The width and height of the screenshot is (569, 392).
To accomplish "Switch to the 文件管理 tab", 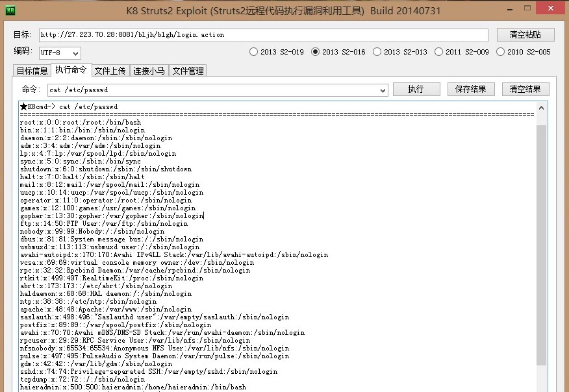I will click(x=188, y=71).
